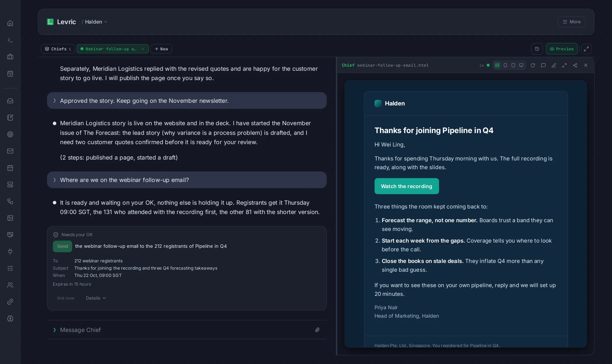Click the 'Expires in 15 hours' text
This screenshot has height=364, width=612.
(x=72, y=284)
